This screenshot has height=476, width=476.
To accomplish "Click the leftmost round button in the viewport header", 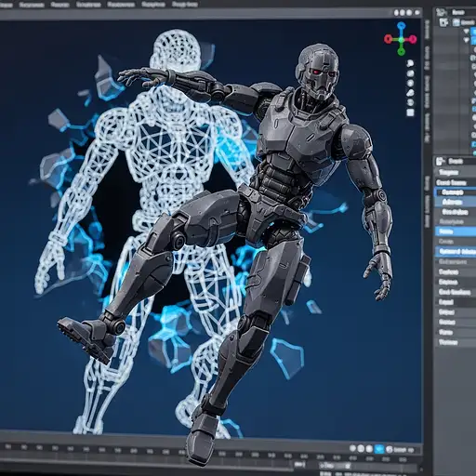I will coord(396,13).
